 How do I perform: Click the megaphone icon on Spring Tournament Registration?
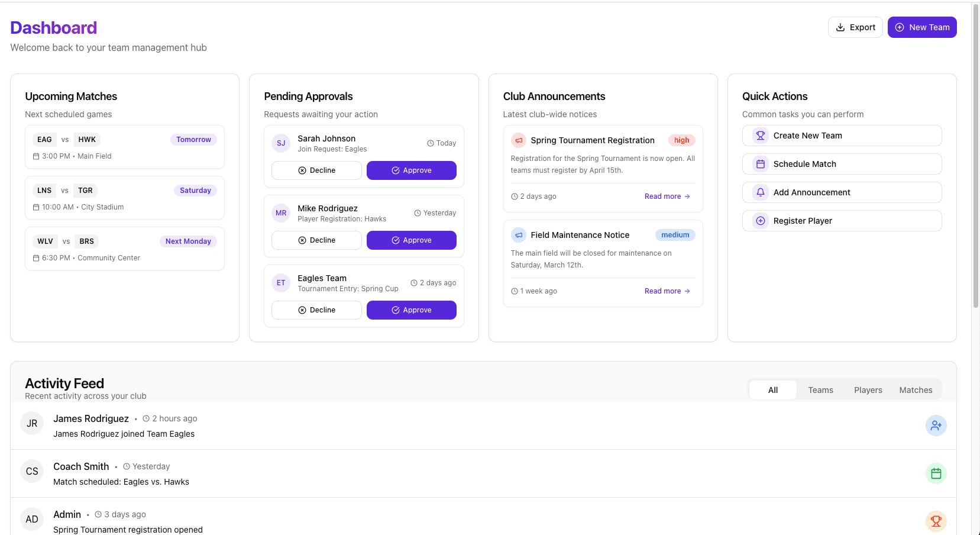pyautogui.click(x=519, y=140)
